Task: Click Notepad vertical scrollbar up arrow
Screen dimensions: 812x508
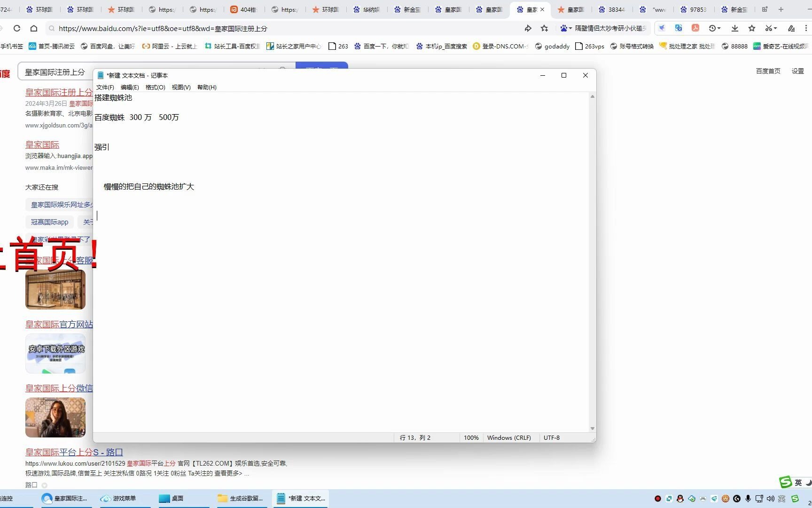Action: pos(592,96)
